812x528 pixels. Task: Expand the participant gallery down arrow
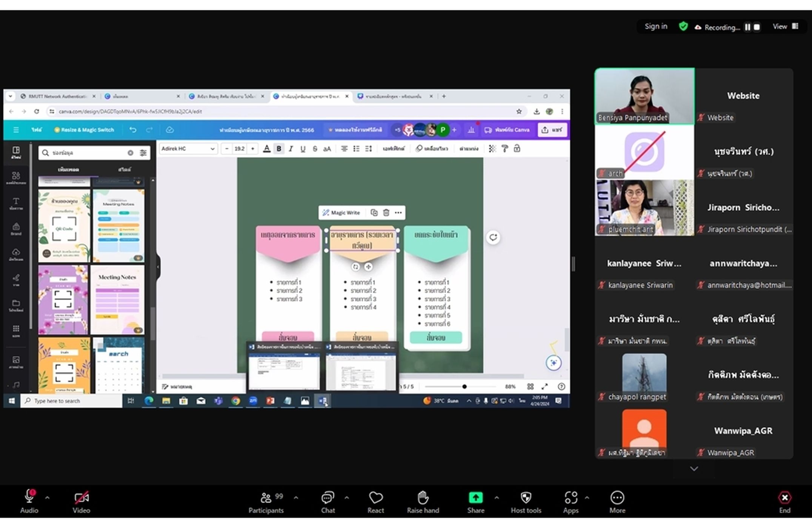tap(694, 469)
